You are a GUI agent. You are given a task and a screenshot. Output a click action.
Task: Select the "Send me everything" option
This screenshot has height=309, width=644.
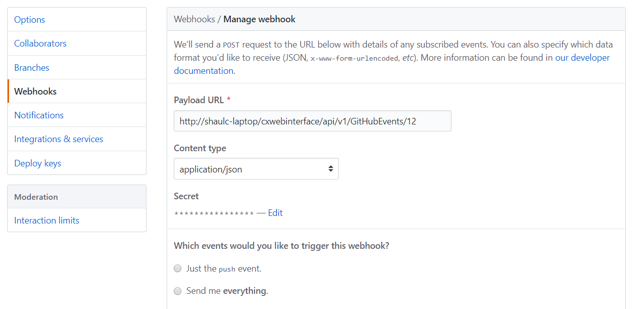(x=177, y=291)
